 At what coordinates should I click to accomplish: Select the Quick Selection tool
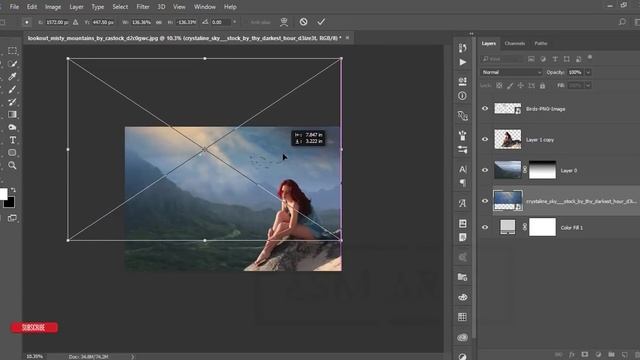12,64
